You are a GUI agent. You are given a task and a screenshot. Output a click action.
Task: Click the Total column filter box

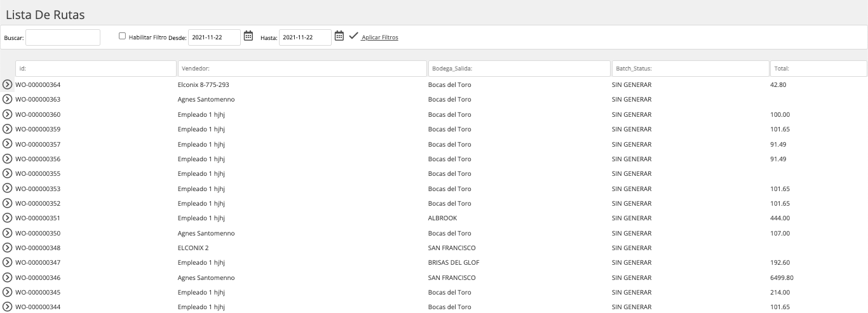tap(818, 68)
